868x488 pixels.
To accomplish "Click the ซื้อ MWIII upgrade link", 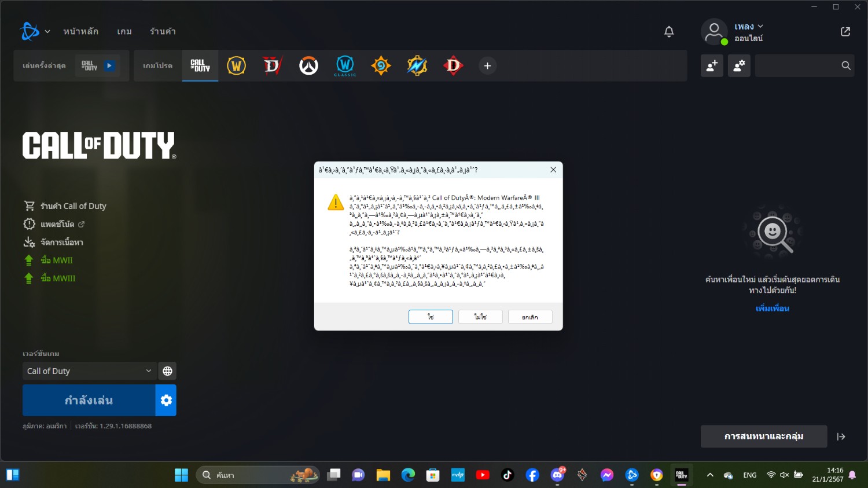I will click(x=50, y=278).
